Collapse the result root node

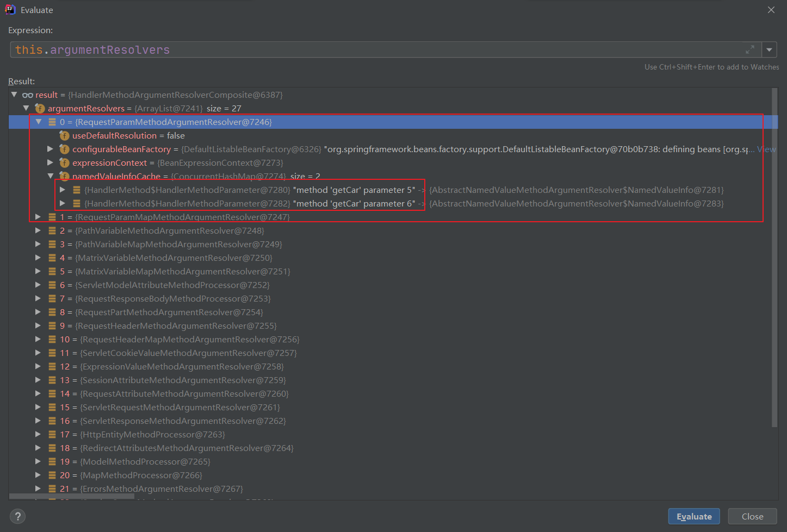tap(14, 95)
